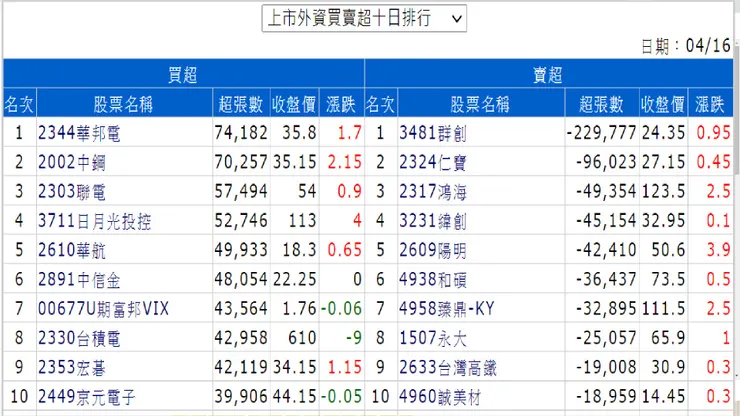The width and height of the screenshot is (740, 416).
Task: Click value -229,777 for 群創
Action: click(601, 133)
